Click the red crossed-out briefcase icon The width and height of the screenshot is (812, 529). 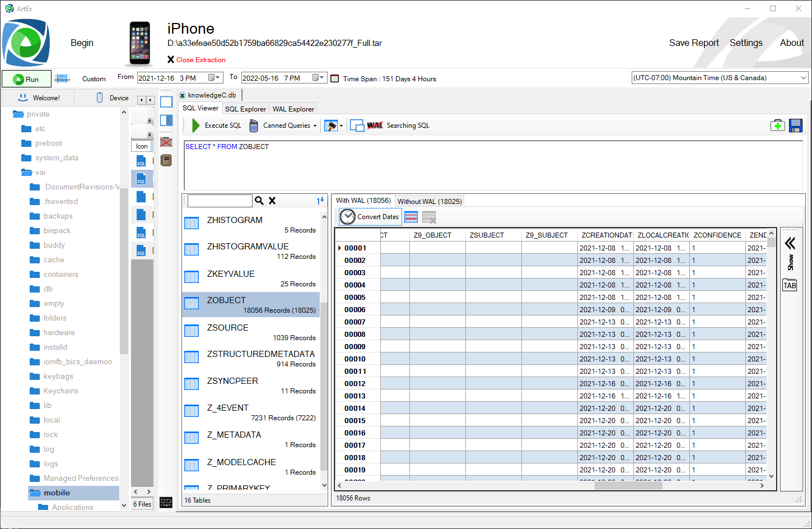pyautogui.click(x=166, y=142)
